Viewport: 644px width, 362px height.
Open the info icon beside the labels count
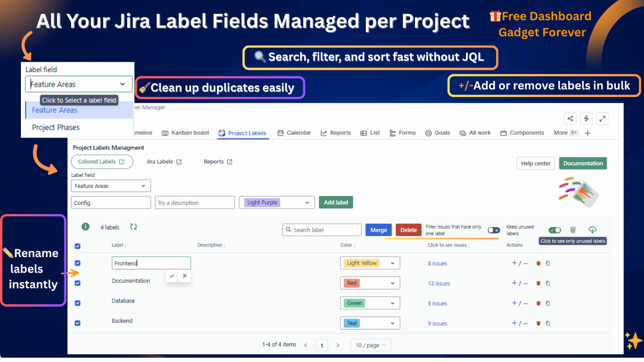pos(85,227)
